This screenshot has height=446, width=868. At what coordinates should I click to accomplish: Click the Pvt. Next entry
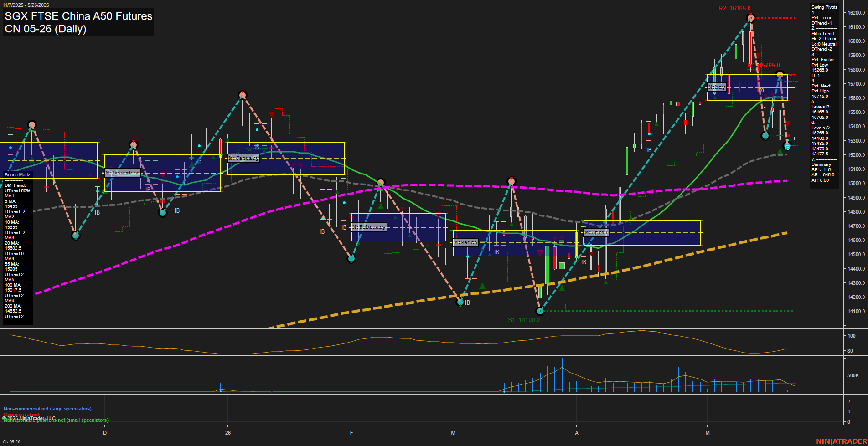point(821,91)
